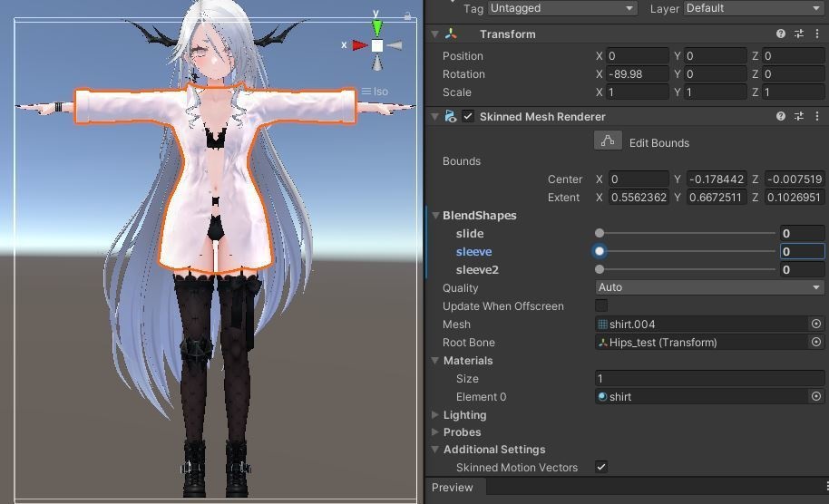Click Bounds Extent Z field 0.1026951
The width and height of the screenshot is (829, 504).
coord(794,197)
